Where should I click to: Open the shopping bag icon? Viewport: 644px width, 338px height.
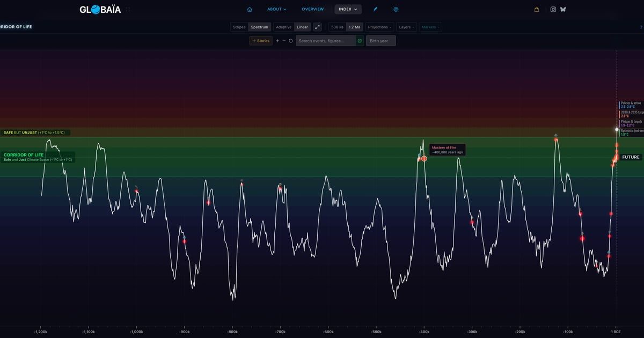click(x=537, y=9)
